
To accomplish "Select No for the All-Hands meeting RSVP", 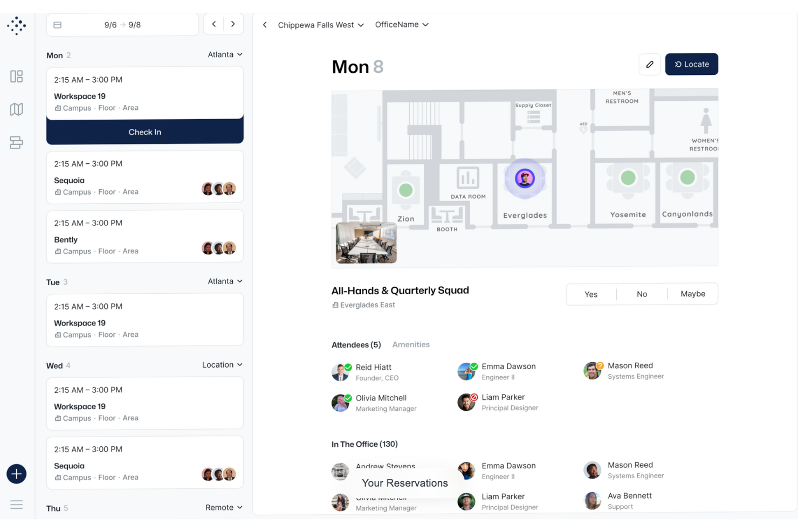I will 642,294.
